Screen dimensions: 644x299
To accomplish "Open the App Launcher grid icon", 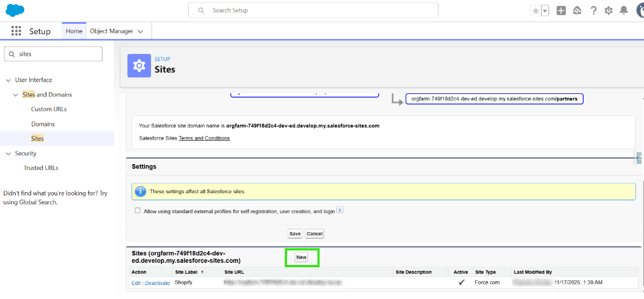I will coord(16,31).
